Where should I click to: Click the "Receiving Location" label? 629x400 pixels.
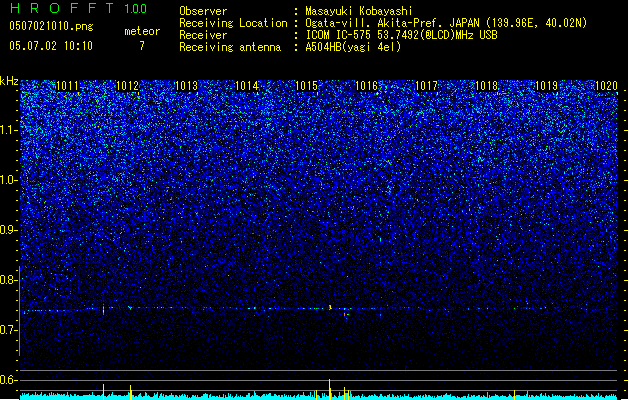[x=233, y=23]
